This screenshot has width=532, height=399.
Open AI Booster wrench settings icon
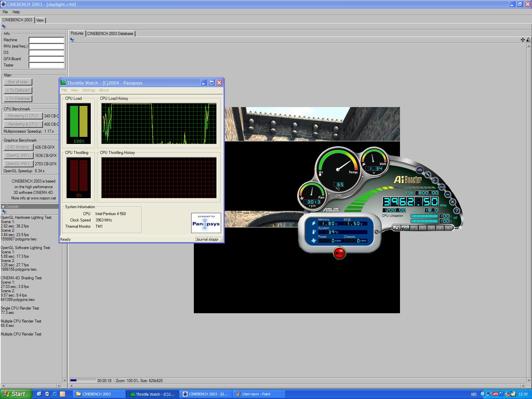[x=428, y=175]
